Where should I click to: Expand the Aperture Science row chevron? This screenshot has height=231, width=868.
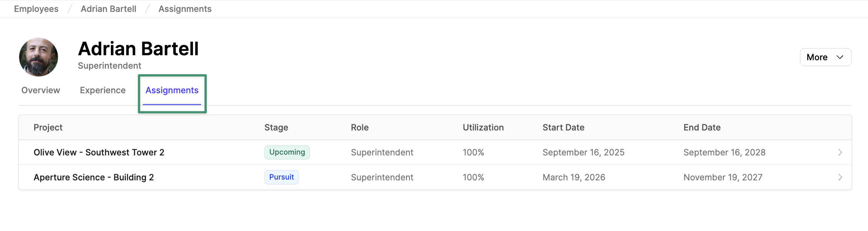840,177
